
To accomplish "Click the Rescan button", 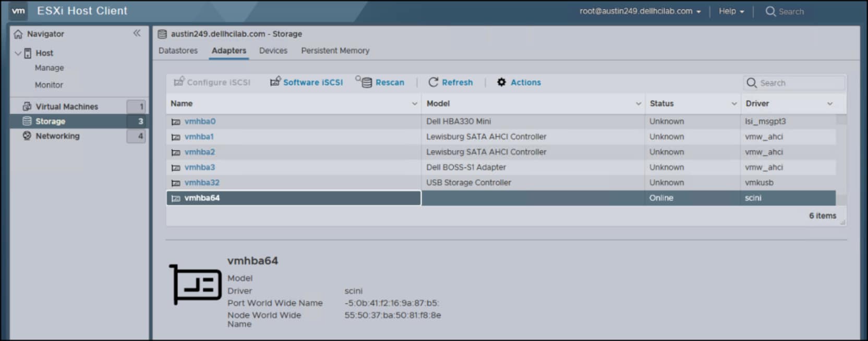I will [x=380, y=82].
